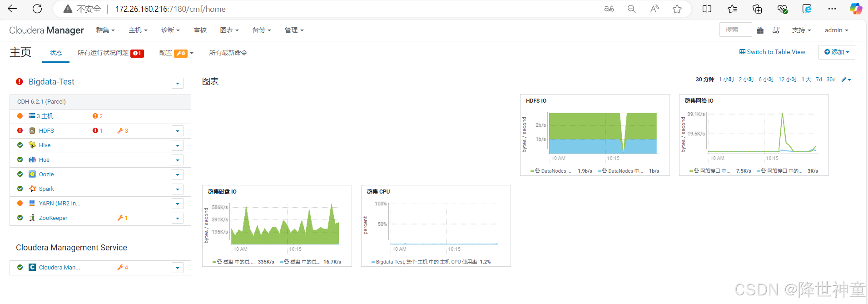Click the HDFS configuration wrench showing 3

point(123,130)
